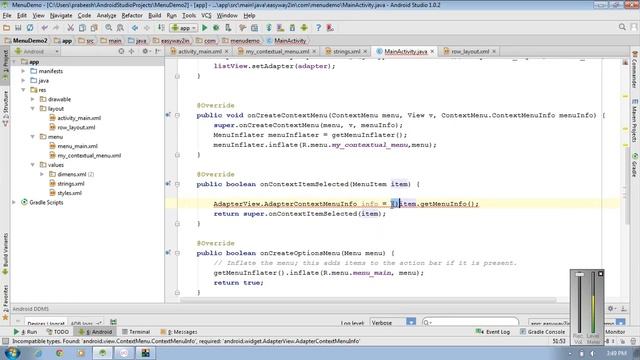Expand the manifests folder

23,71
